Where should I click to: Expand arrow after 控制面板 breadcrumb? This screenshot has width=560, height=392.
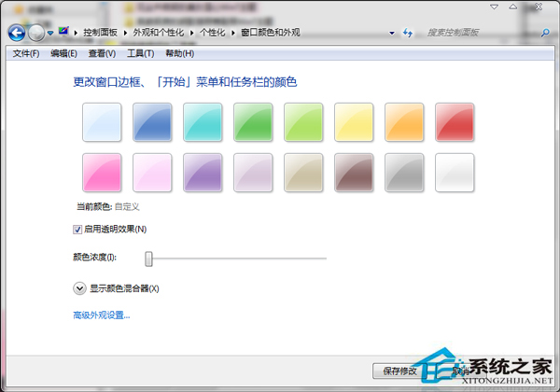tap(125, 34)
